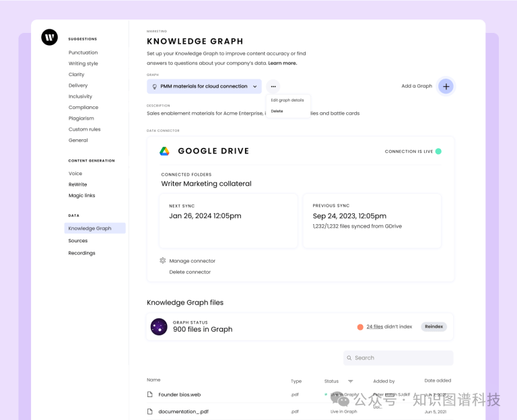Click Manage connector link

[x=193, y=260]
